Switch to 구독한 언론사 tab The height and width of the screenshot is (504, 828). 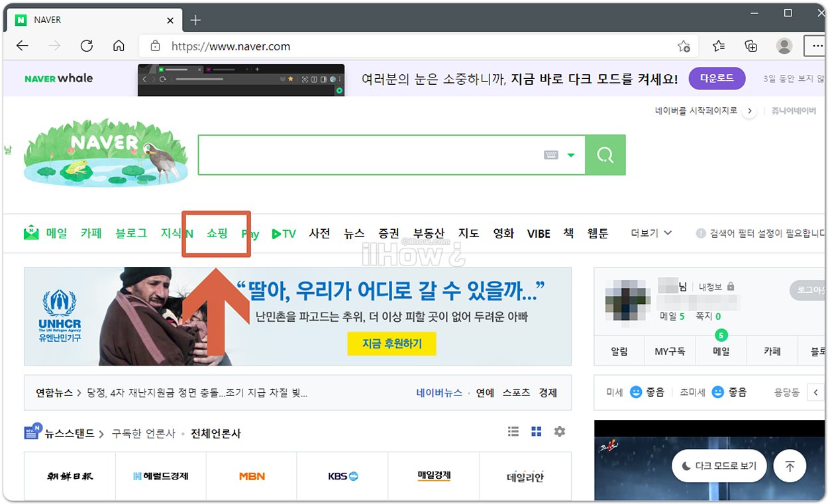(143, 434)
